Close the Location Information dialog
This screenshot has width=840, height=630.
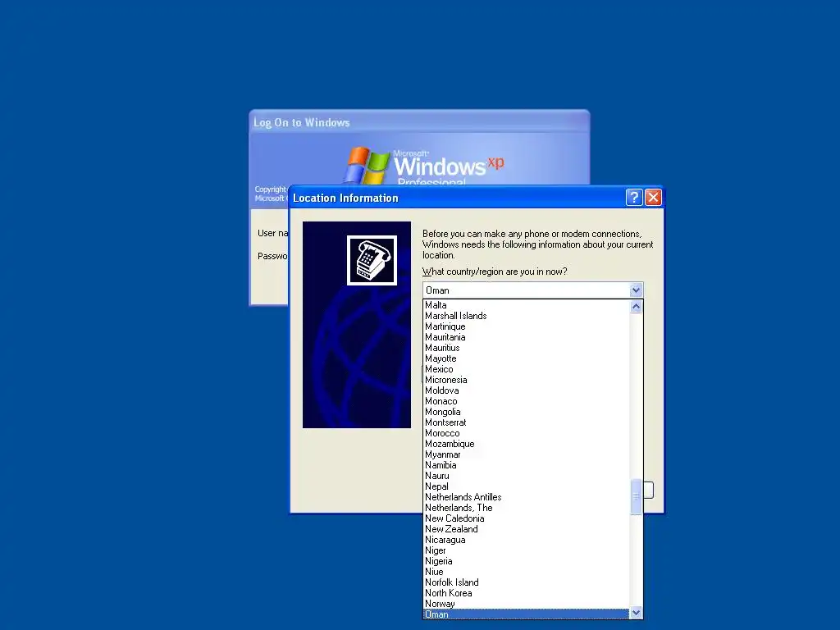coord(653,198)
